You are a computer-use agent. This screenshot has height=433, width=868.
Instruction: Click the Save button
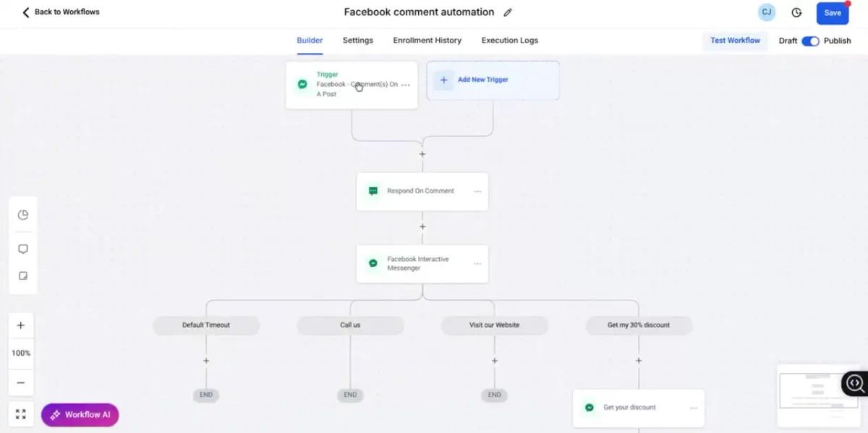click(x=833, y=13)
